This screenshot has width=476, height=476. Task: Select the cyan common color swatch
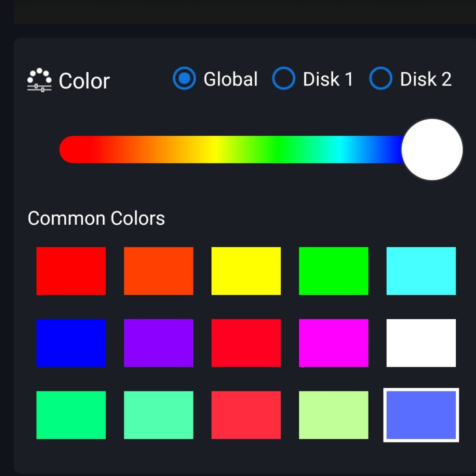point(421,271)
